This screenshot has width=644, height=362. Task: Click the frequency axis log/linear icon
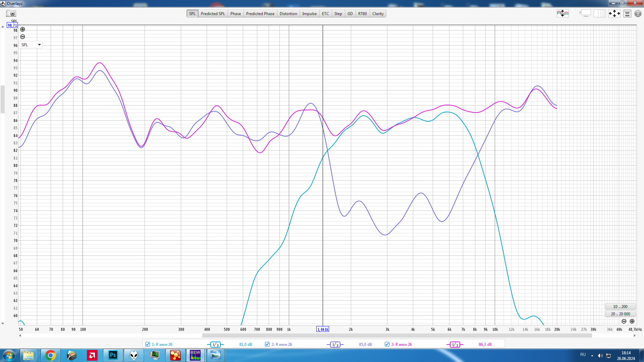pos(599,14)
